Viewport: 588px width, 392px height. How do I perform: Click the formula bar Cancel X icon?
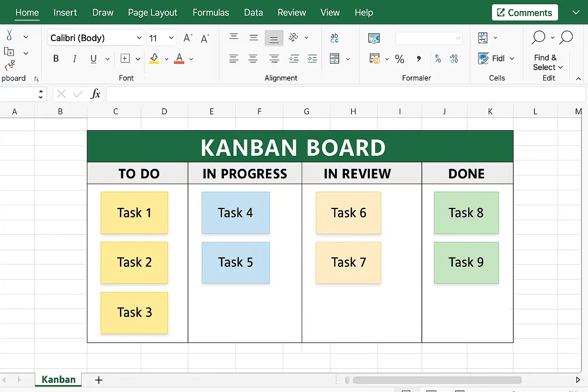pyautogui.click(x=61, y=94)
